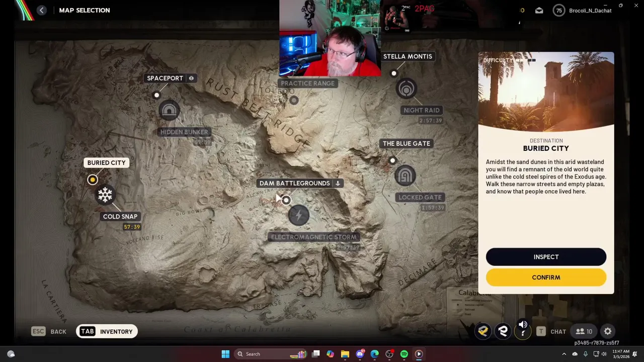Viewport: 644px width, 362px height.
Task: Click the Night Raid timer 2:57:39
Action: click(431, 121)
